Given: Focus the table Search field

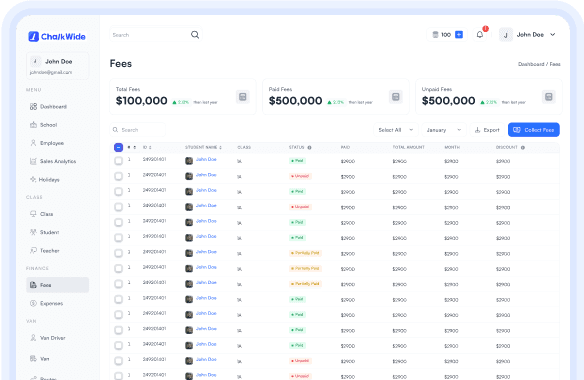Looking at the screenshot, I should point(138,130).
